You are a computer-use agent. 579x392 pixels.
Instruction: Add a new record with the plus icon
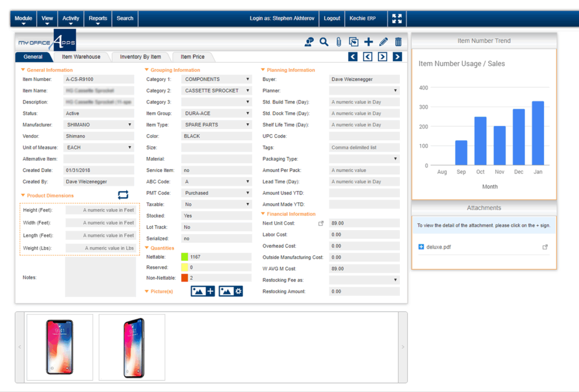click(x=369, y=42)
